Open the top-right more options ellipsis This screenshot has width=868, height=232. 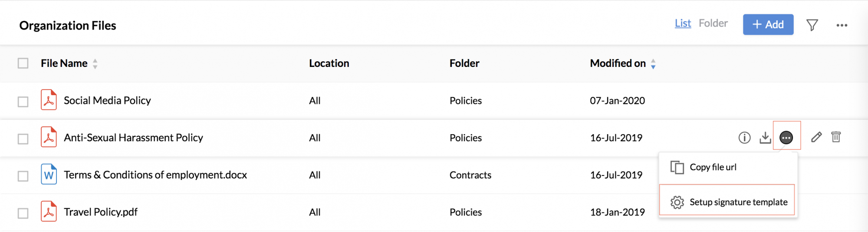pyautogui.click(x=842, y=25)
